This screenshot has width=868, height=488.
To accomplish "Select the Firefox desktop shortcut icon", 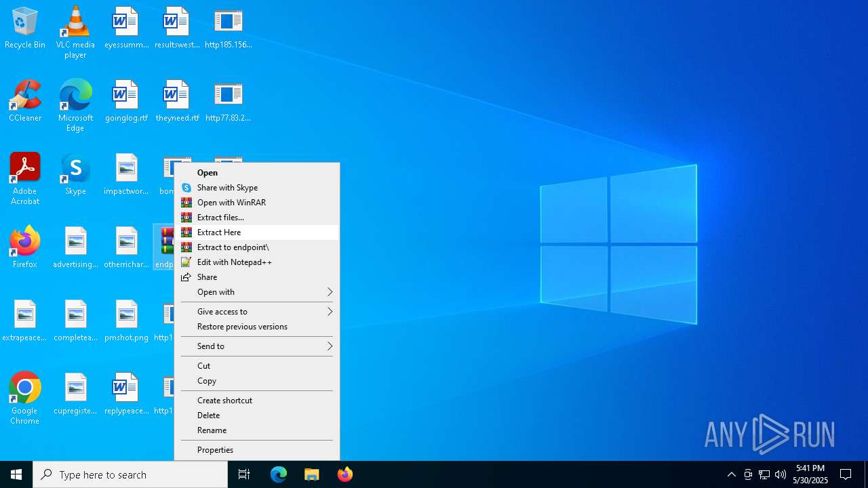I will click(x=25, y=248).
